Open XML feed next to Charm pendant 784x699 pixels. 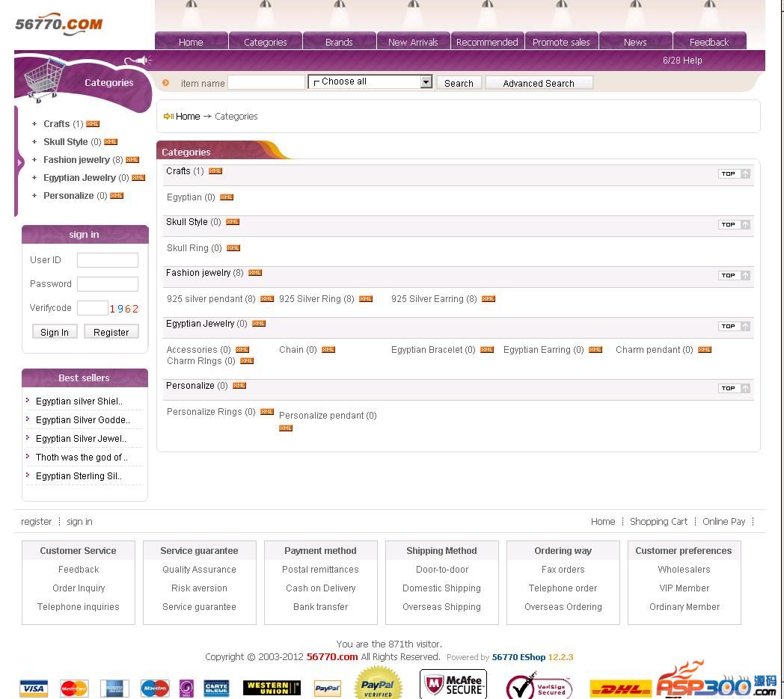tap(705, 350)
